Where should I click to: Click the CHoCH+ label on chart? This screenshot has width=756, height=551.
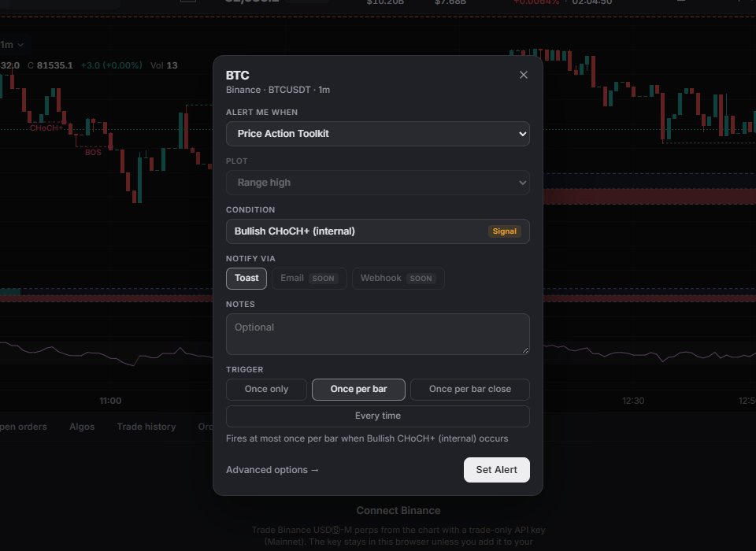[x=46, y=128]
